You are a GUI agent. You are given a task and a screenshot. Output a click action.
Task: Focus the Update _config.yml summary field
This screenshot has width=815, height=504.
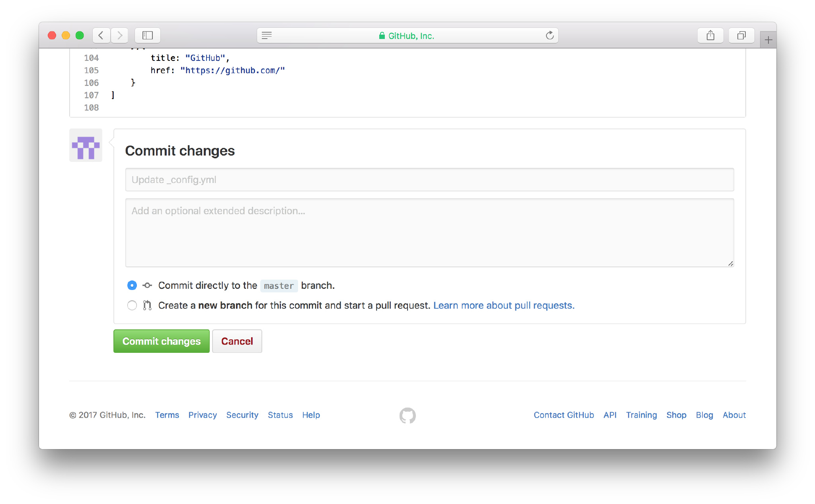coord(429,179)
